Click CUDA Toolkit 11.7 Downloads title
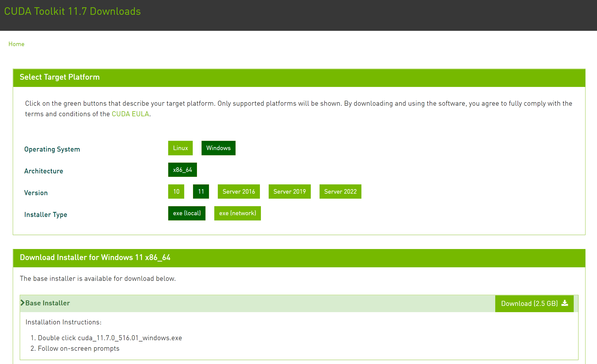This screenshot has height=364, width=597. pos(72,12)
